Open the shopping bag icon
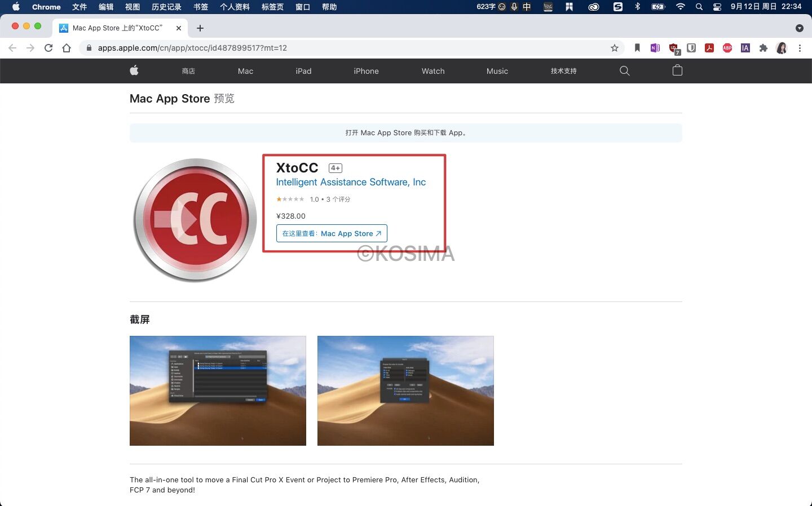 click(677, 70)
